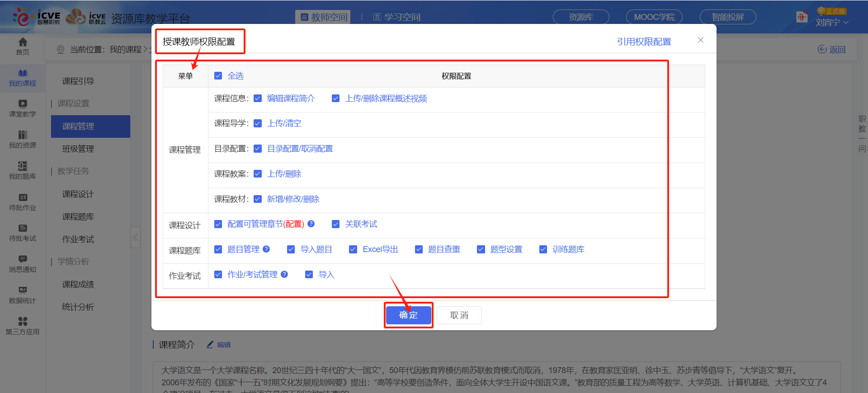This screenshot has width=868, height=393.
Task: Expand the 刘育宁 user dropdown
Action: (x=832, y=22)
